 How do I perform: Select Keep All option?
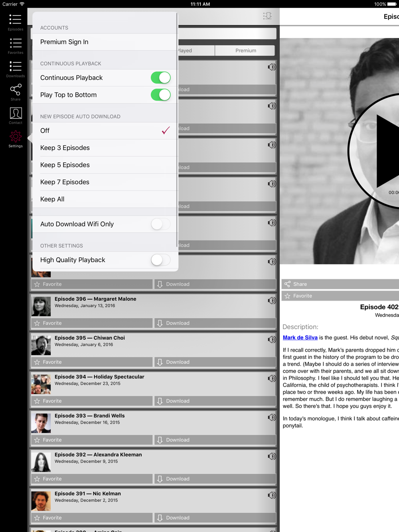(x=105, y=199)
